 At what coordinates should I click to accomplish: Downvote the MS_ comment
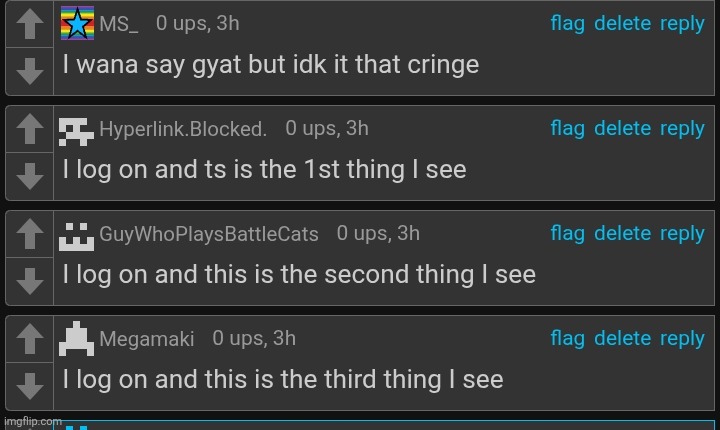point(31,70)
